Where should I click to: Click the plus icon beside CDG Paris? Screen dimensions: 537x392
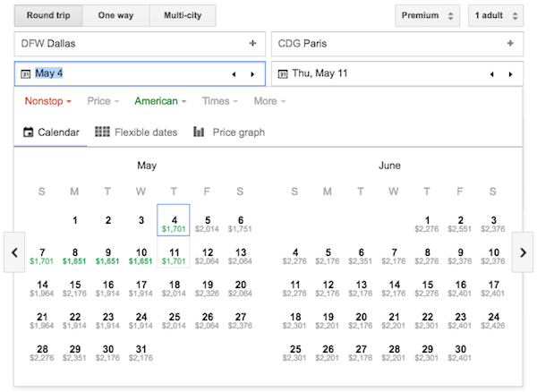510,43
